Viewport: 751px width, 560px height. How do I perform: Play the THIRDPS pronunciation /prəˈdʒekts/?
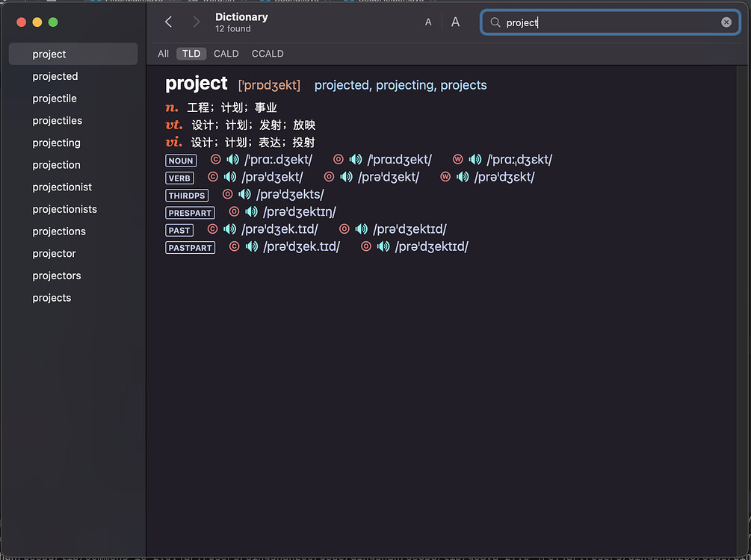click(246, 195)
